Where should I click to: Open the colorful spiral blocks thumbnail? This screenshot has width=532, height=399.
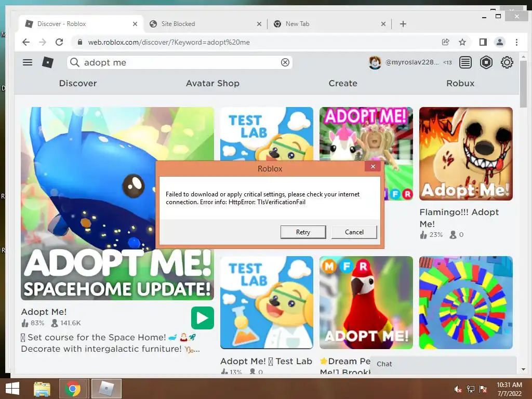(466, 303)
